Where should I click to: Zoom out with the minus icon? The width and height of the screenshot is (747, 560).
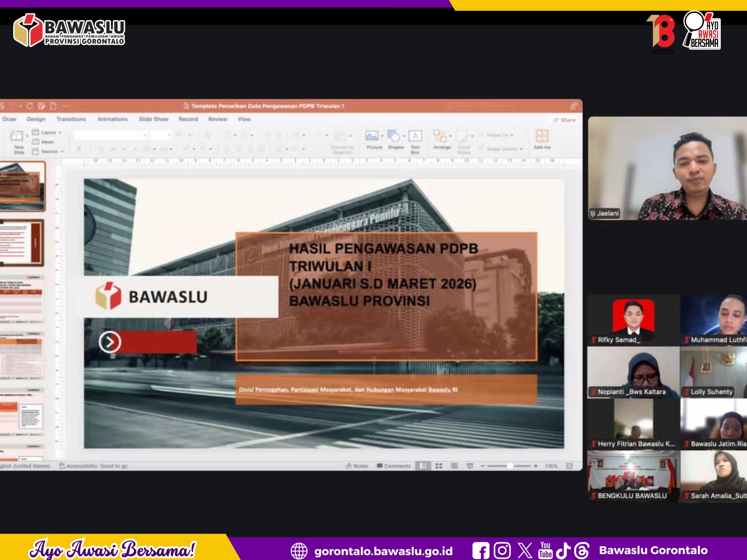click(483, 466)
